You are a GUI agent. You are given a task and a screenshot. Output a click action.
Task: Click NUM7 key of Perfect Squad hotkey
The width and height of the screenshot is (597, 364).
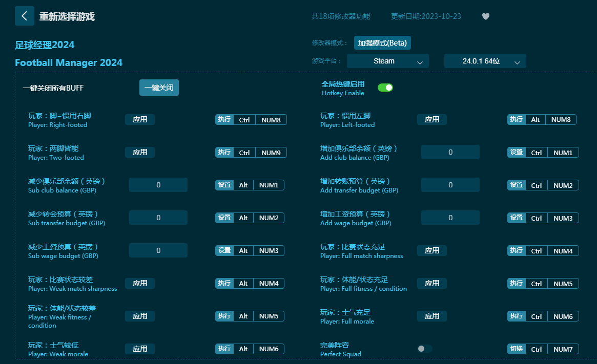point(563,349)
